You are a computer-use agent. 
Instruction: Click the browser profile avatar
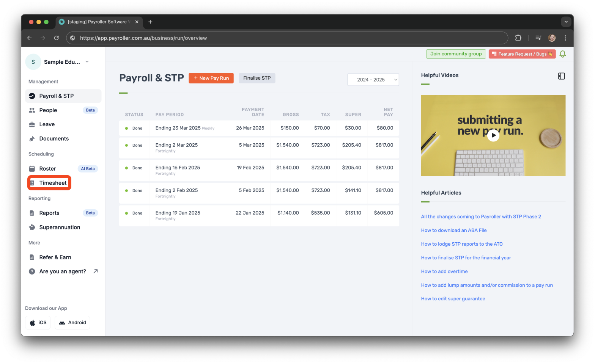click(552, 38)
